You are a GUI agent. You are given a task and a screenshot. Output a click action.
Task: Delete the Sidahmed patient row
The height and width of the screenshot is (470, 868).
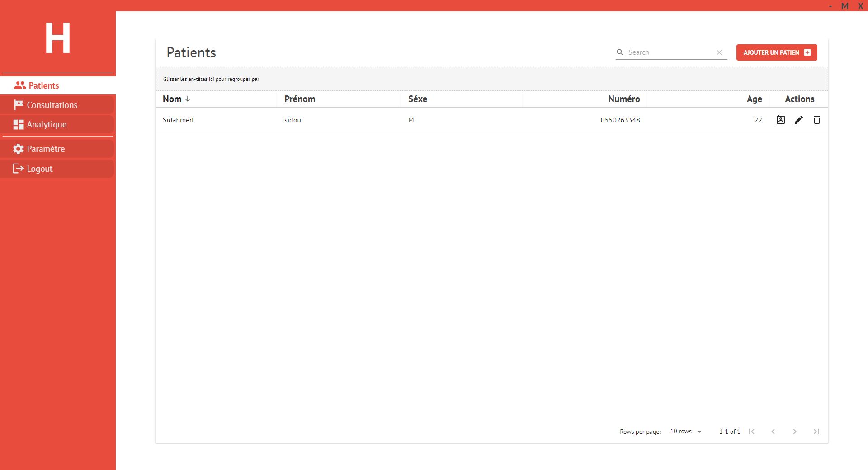point(817,120)
